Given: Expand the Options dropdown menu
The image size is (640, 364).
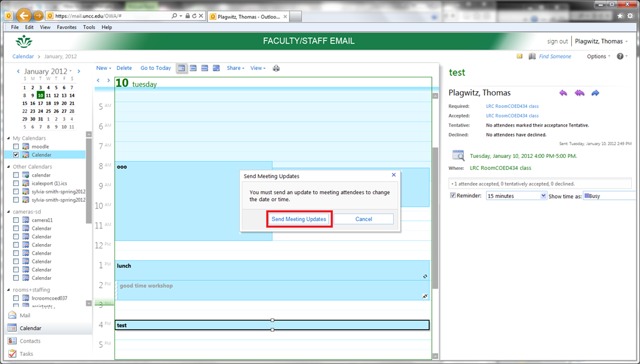Looking at the screenshot, I should (599, 56).
